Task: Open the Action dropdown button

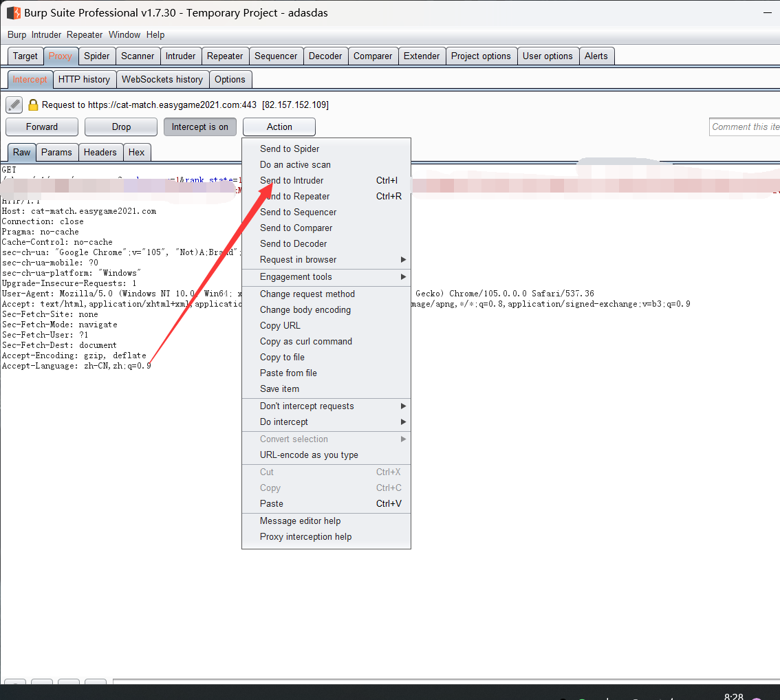Action: pyautogui.click(x=279, y=127)
